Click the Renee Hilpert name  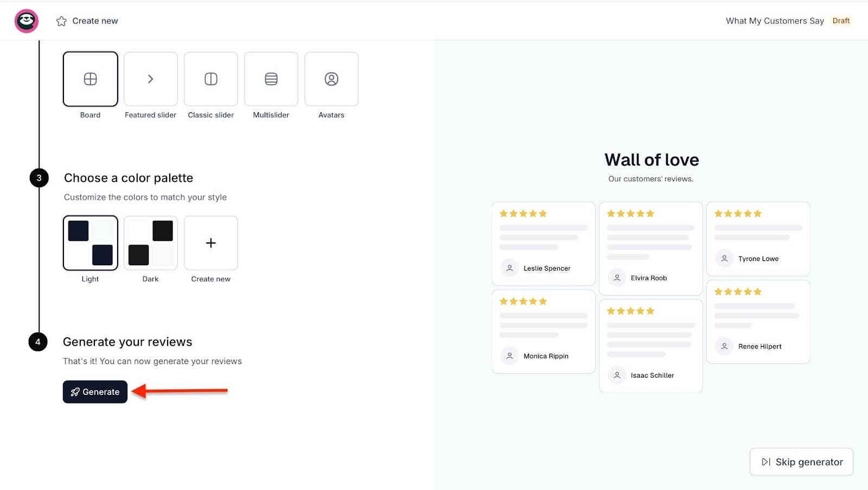tap(759, 346)
